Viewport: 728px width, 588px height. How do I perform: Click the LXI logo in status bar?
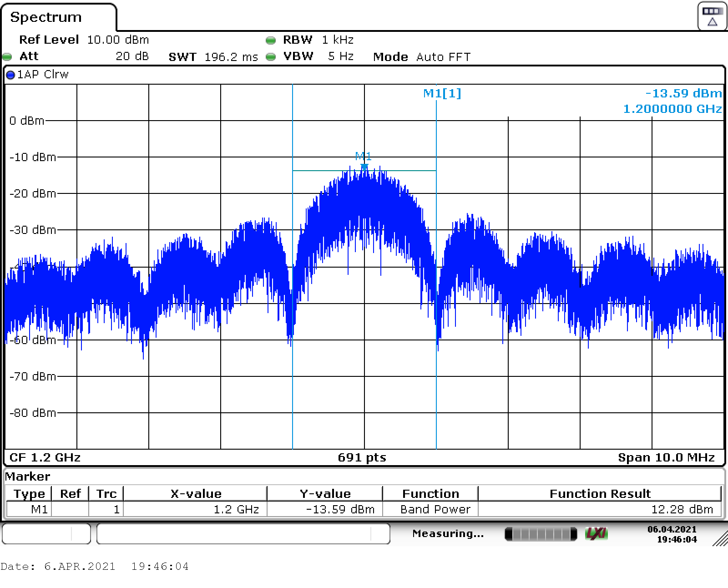(596, 533)
